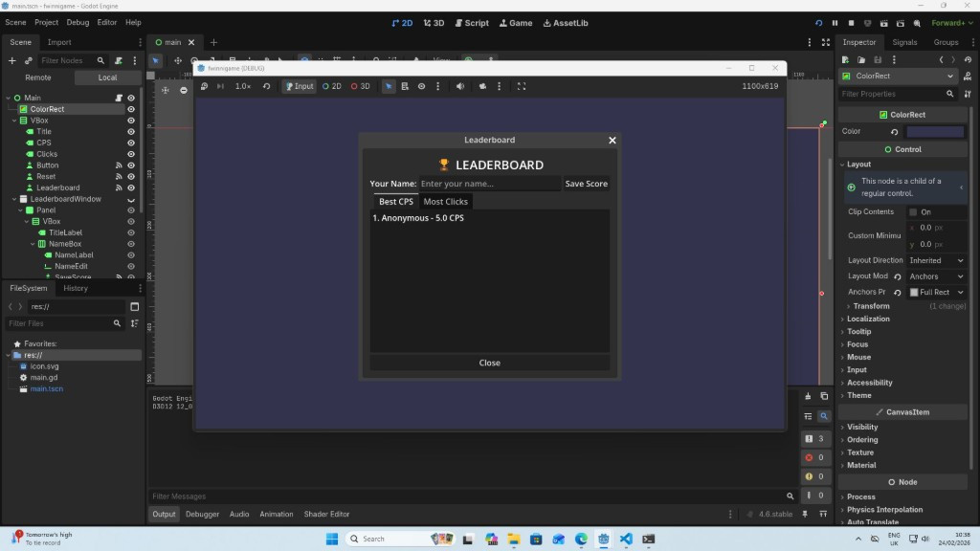The height and width of the screenshot is (551, 980).
Task: Expand the Transform section
Action: pos(871,306)
